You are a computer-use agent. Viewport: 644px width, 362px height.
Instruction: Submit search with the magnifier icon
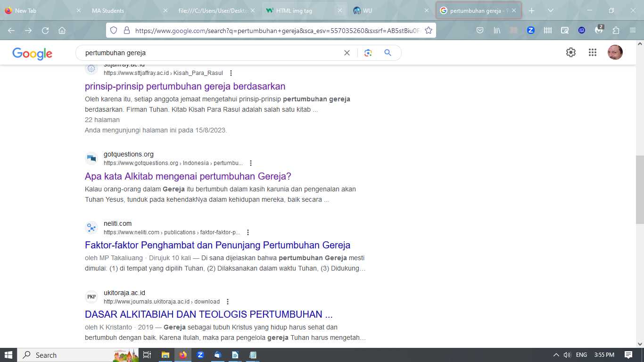click(x=388, y=53)
